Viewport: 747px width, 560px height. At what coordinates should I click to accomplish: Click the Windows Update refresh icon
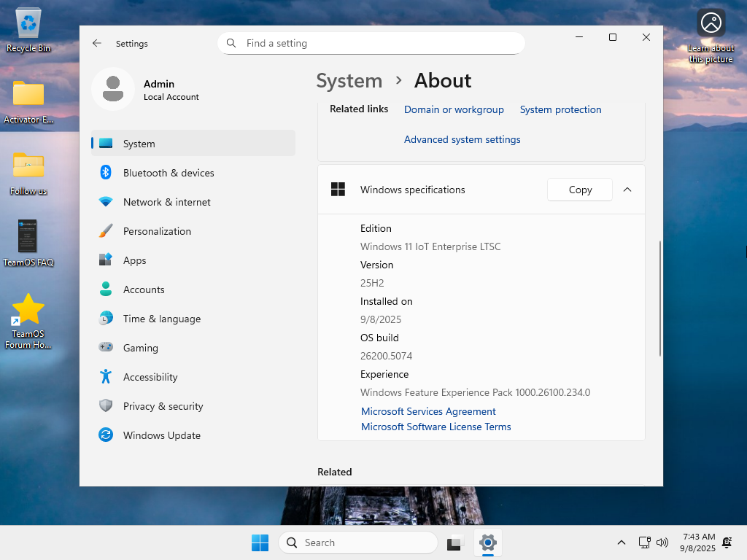[106, 435]
